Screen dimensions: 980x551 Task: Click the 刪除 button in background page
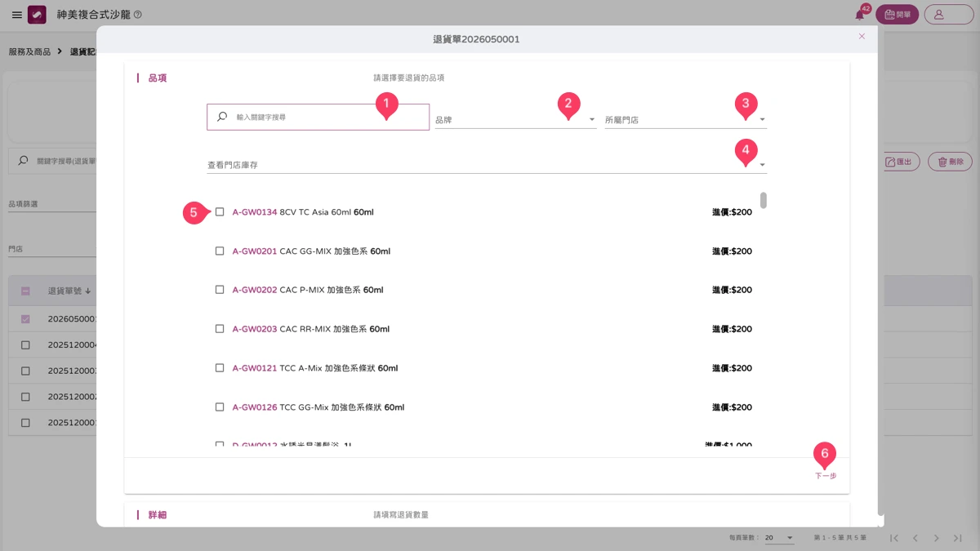(951, 162)
